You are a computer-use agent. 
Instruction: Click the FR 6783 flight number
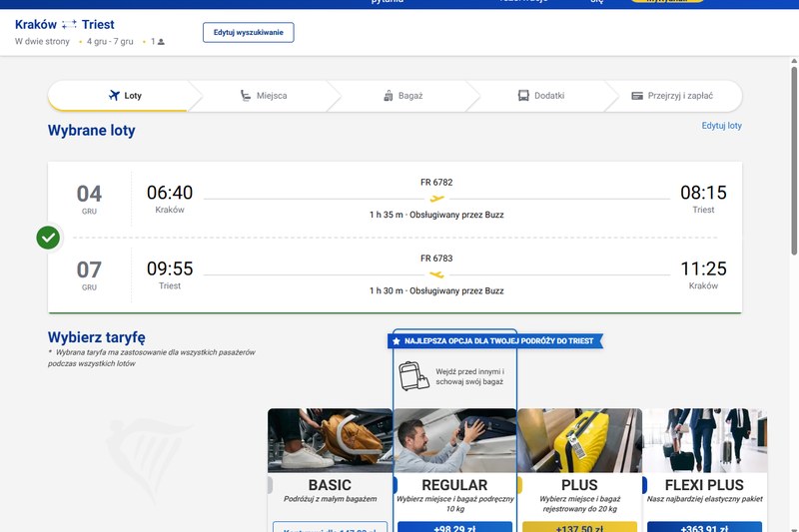pyautogui.click(x=436, y=259)
